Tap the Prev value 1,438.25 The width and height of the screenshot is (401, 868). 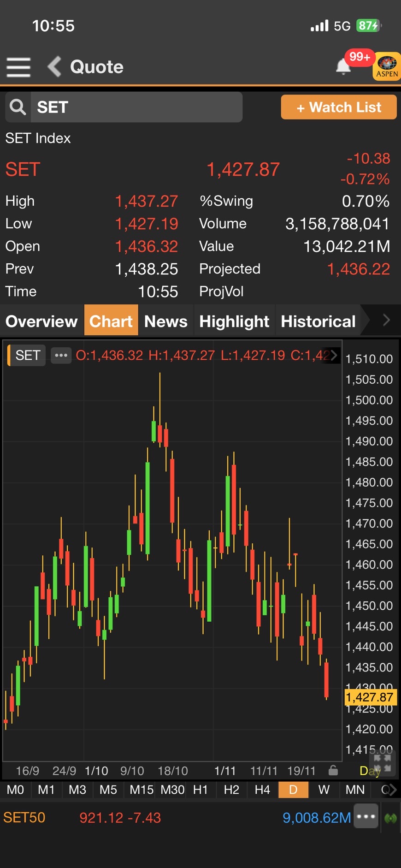pyautogui.click(x=146, y=269)
